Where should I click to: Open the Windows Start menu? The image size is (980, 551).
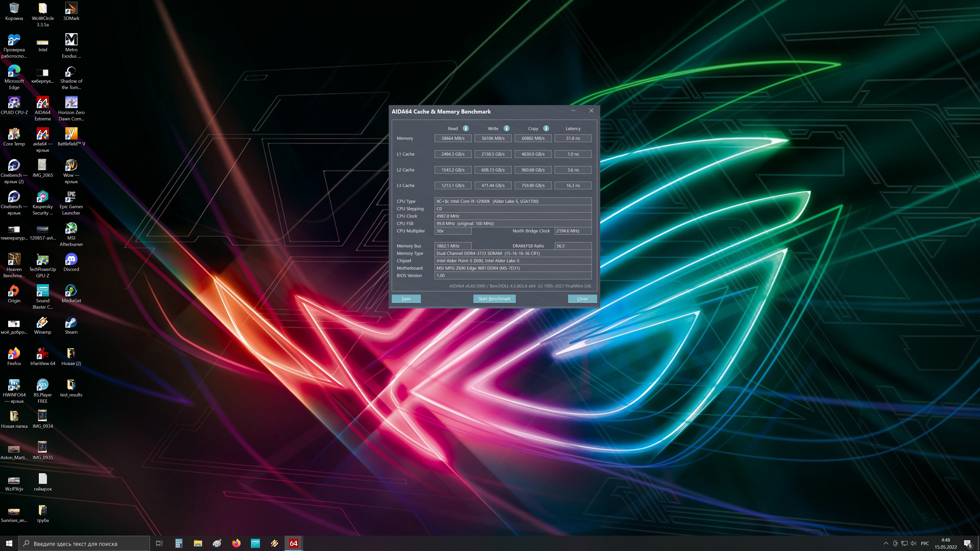[9, 543]
